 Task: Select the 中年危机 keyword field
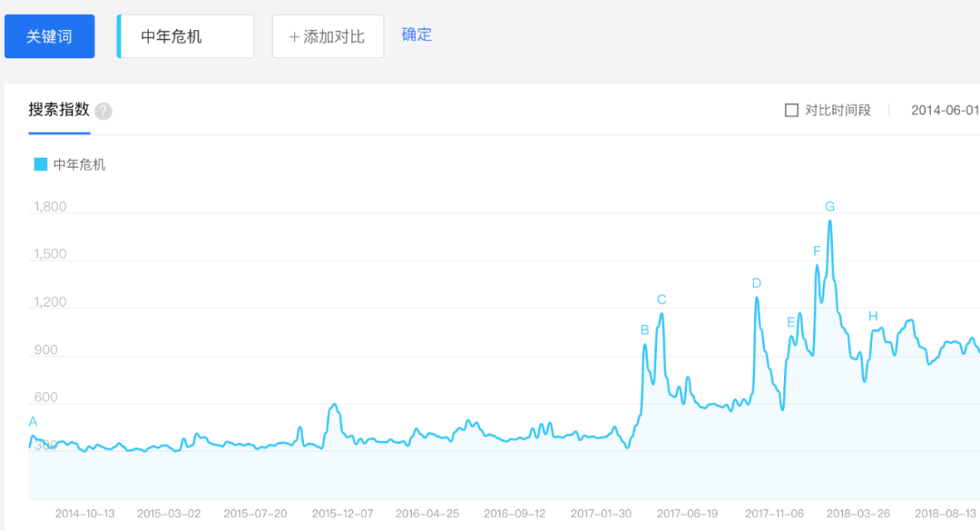click(x=185, y=36)
